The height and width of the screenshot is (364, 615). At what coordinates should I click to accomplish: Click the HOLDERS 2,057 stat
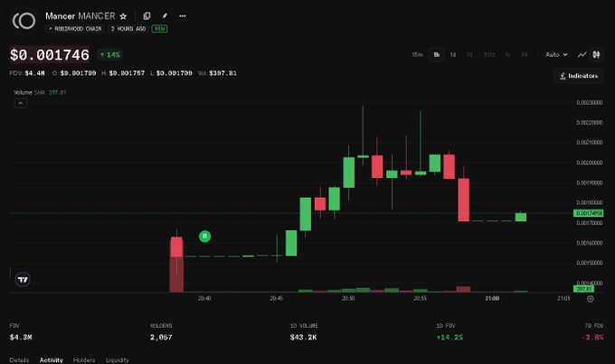click(x=161, y=331)
